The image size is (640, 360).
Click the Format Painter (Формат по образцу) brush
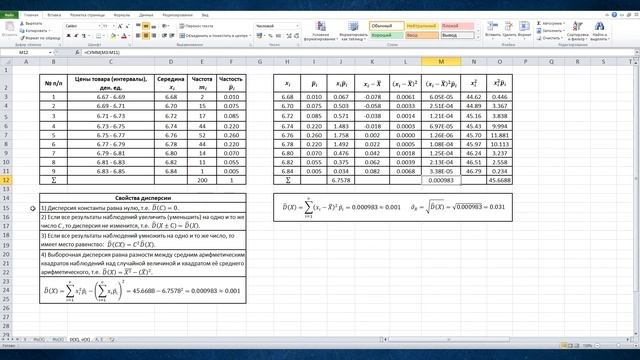click(x=22, y=38)
